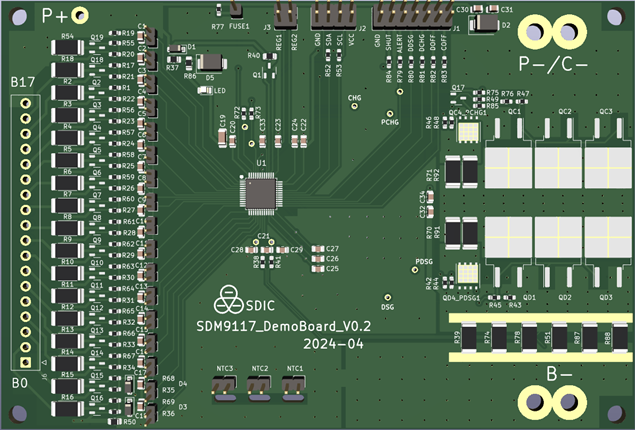Click the R40 resistor
This screenshot has width=635, height=430.
(x=270, y=56)
